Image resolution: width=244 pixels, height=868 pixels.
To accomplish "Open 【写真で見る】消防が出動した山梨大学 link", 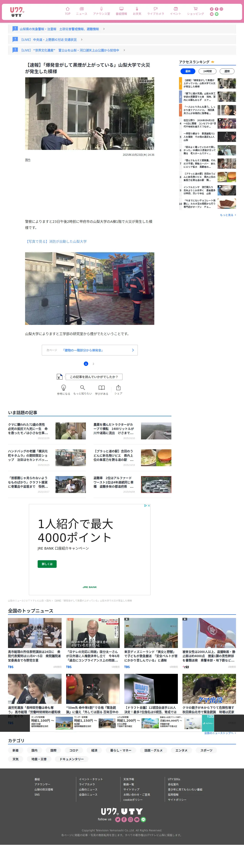I will click(x=56, y=242).
